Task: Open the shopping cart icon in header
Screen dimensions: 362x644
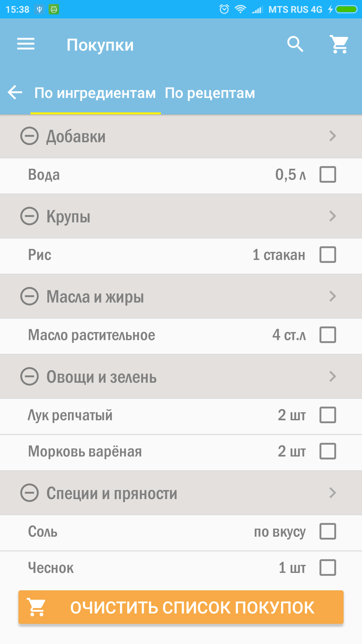Action: coord(340,44)
